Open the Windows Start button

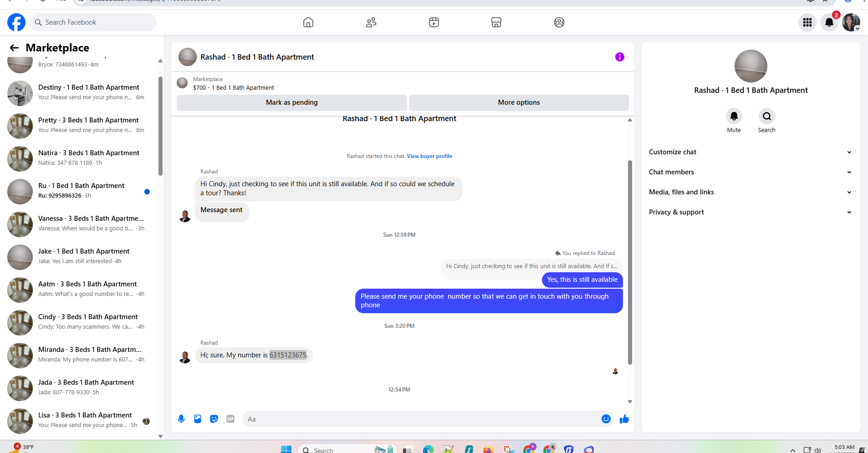[286, 449]
